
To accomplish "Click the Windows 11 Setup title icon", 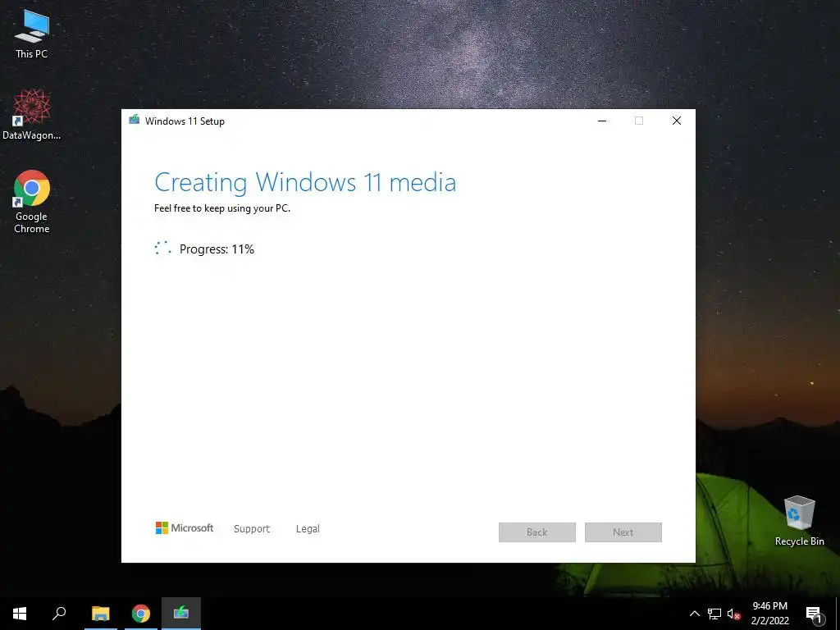I will (x=134, y=120).
